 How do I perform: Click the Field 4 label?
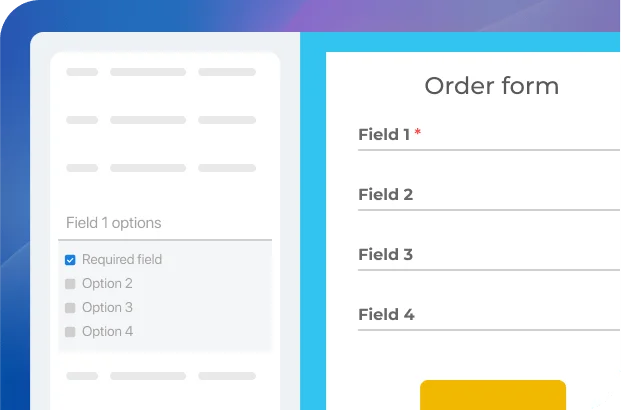(x=386, y=315)
